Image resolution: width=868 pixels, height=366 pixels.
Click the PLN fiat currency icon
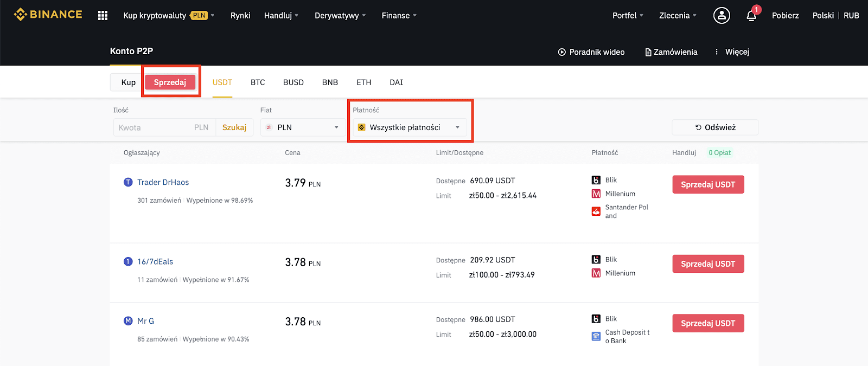coord(269,127)
